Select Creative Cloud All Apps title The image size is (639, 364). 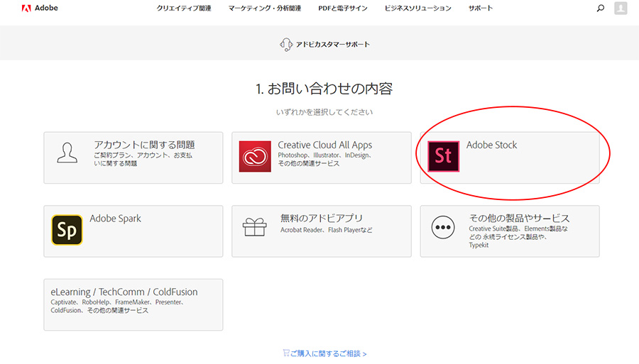click(324, 145)
